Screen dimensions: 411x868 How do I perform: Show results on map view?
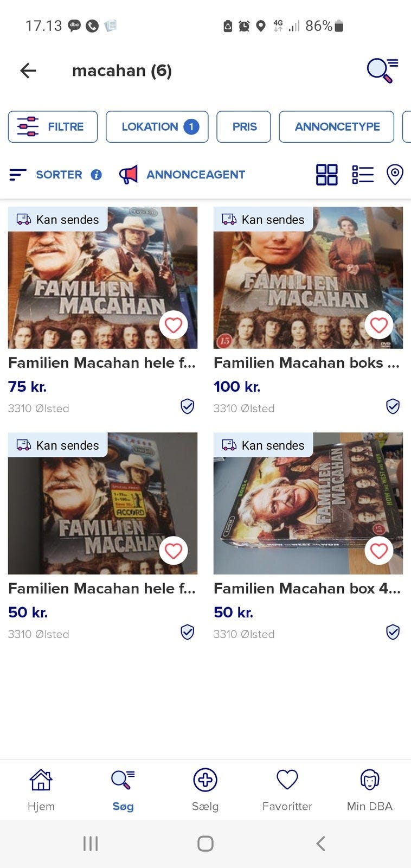pyautogui.click(x=395, y=175)
